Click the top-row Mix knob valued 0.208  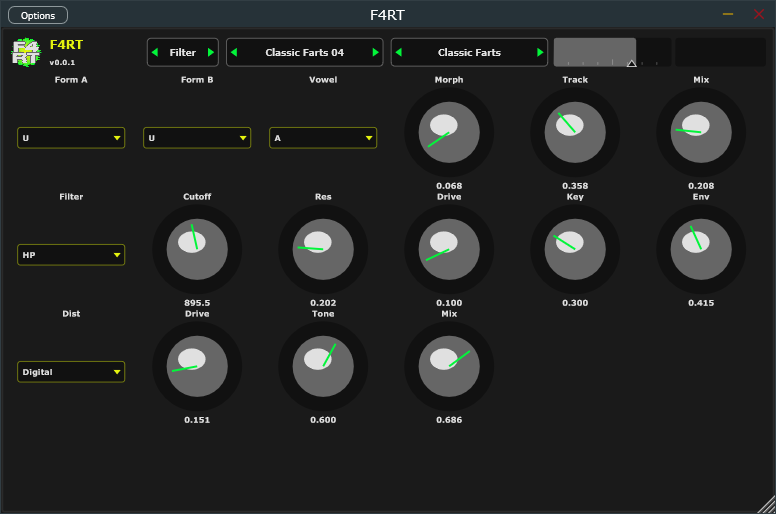point(701,133)
